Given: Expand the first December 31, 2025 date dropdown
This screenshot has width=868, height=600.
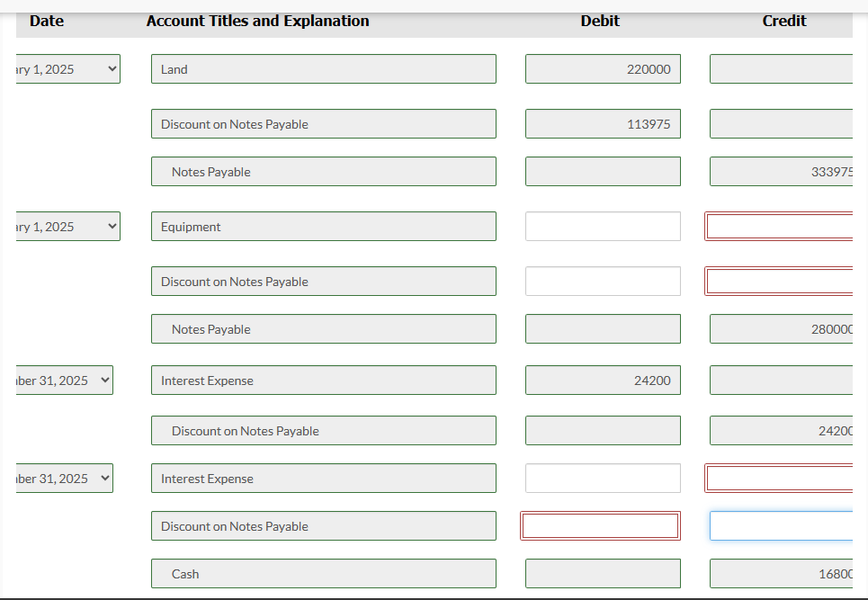Looking at the screenshot, I should [65, 381].
